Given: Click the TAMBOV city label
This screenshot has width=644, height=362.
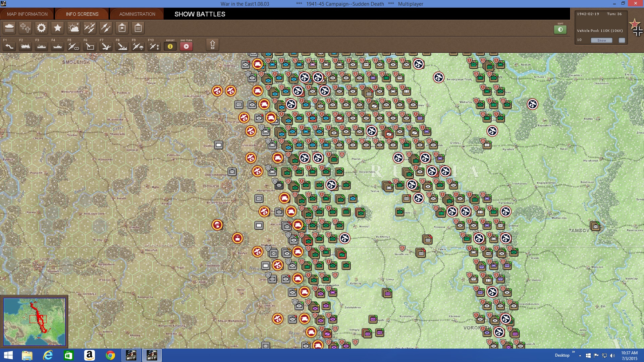Looking at the screenshot, I should coord(579,231).
